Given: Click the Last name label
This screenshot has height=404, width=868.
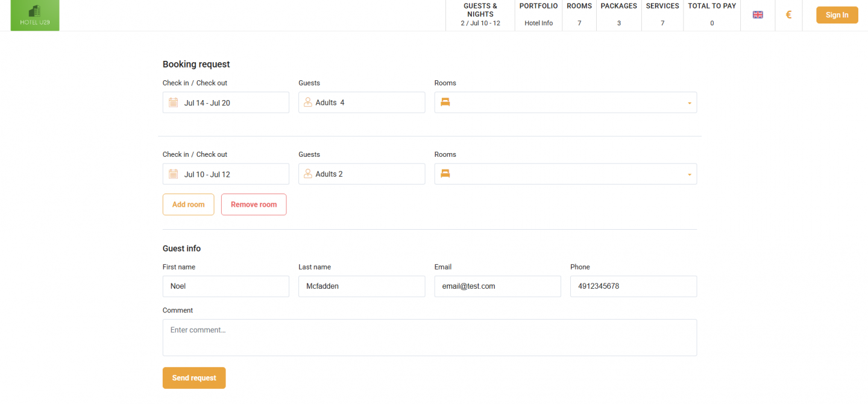Looking at the screenshot, I should (x=315, y=267).
